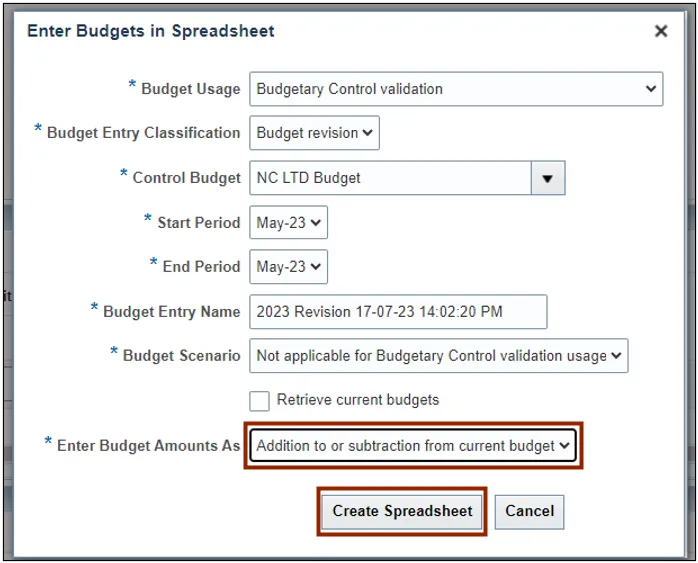Open the Start Period dropdown
The height and width of the screenshot is (563, 698).
(288, 223)
